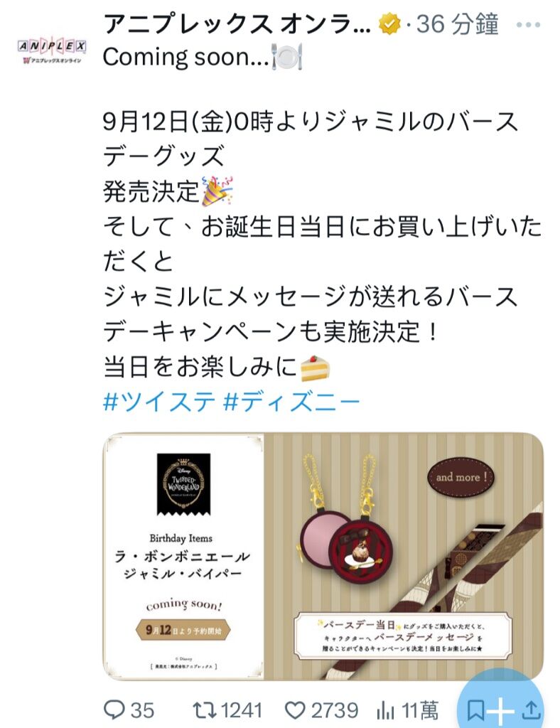Open the three-dot more options menu
Image resolution: width=560 pixels, height=728 pixels.
529,24
